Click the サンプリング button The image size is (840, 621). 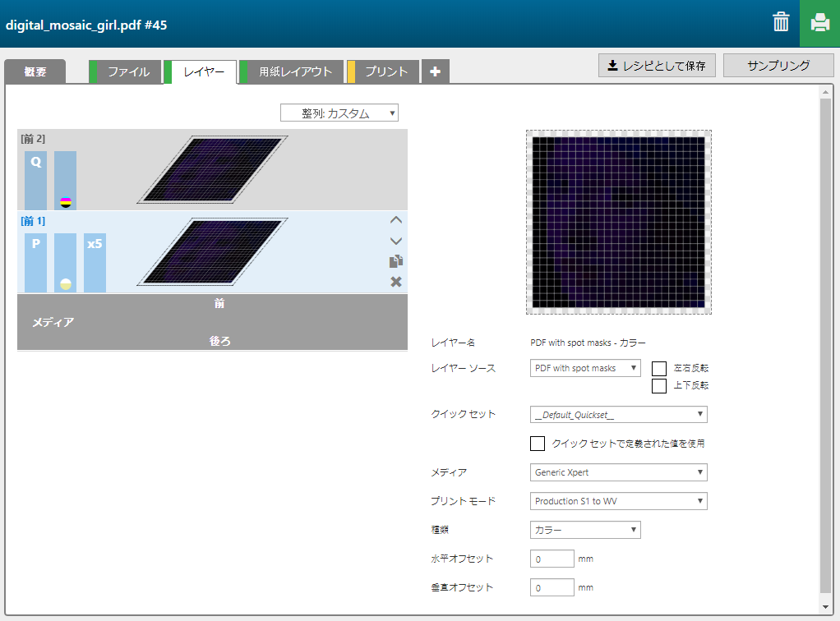click(x=778, y=66)
